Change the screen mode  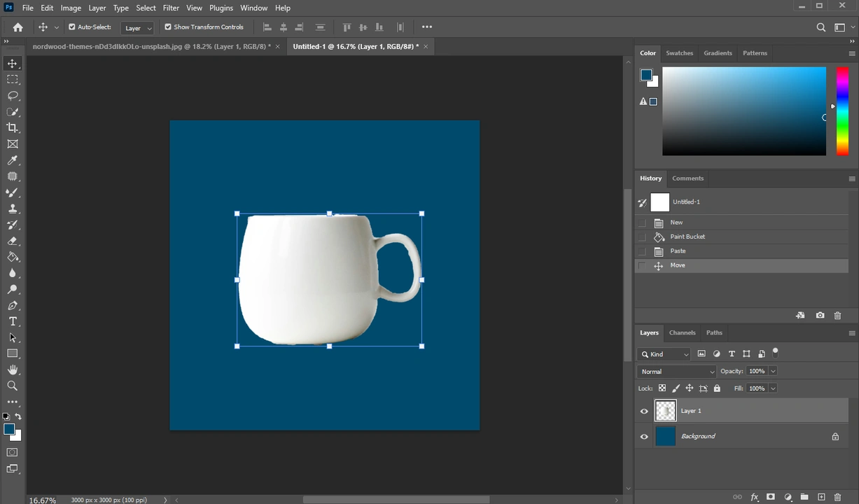tap(13, 469)
